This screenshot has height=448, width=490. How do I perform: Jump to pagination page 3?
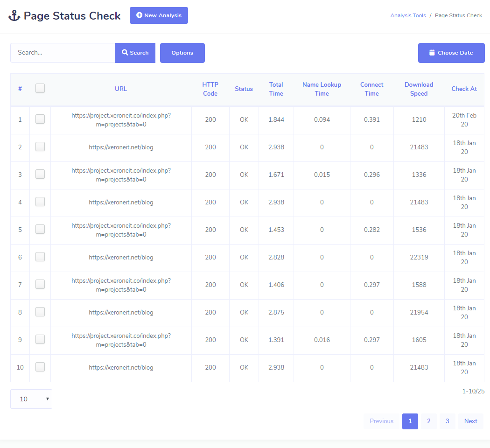(x=447, y=421)
